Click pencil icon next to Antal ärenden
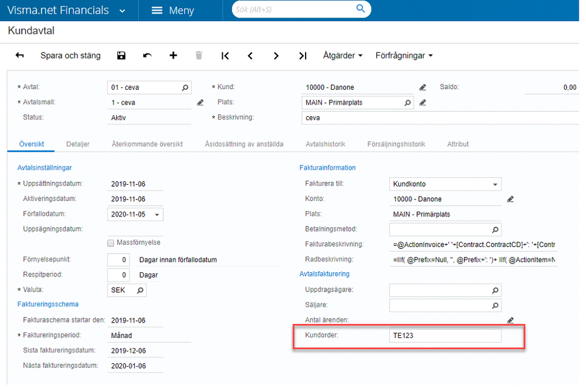 (x=510, y=320)
